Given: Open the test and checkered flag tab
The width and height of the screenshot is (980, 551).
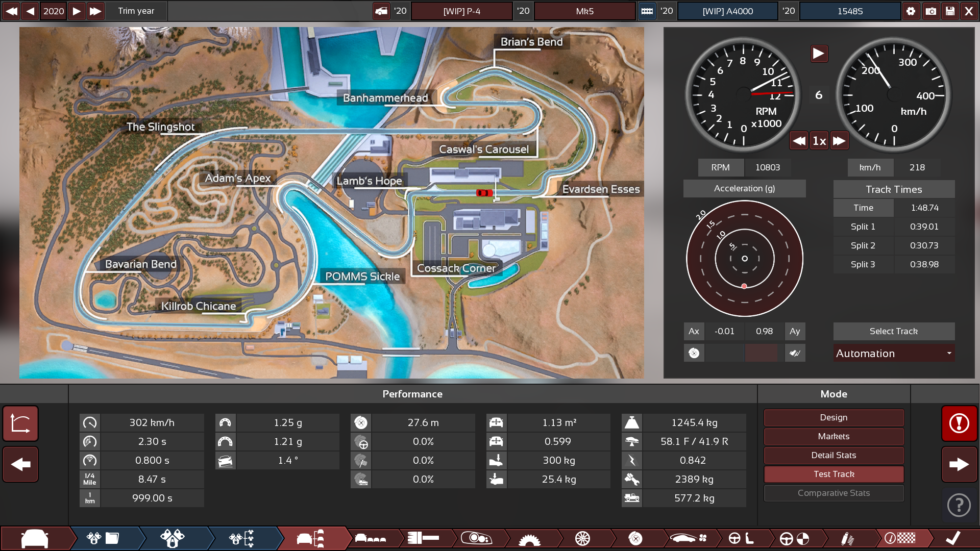Looking at the screenshot, I should click(900, 538).
